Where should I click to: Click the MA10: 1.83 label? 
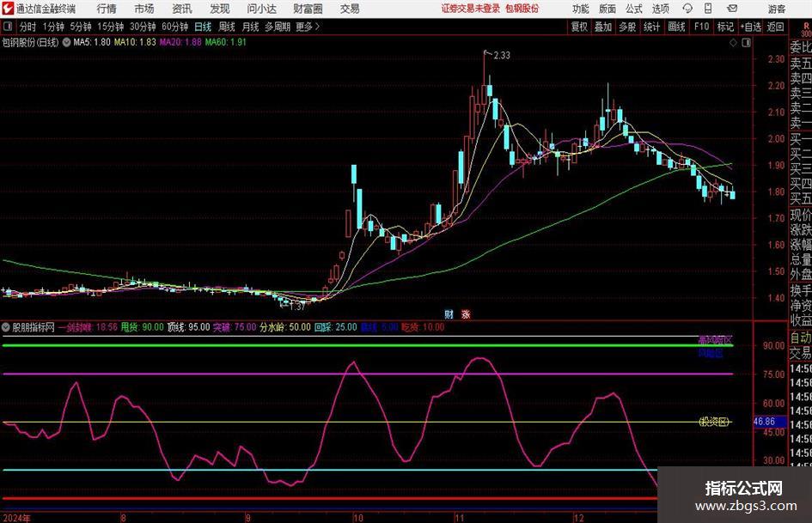point(135,42)
